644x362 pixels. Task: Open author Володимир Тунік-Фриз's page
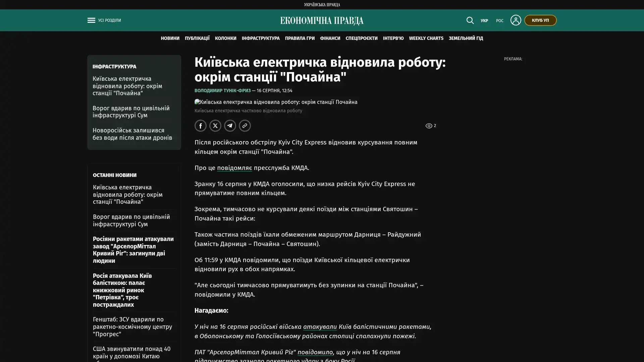222,90
